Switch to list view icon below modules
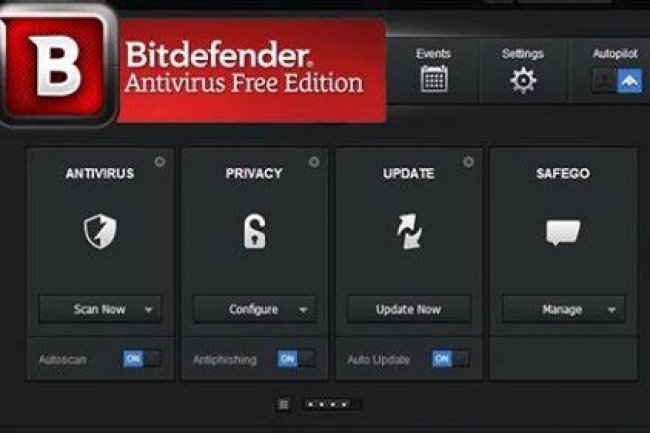 (284, 404)
